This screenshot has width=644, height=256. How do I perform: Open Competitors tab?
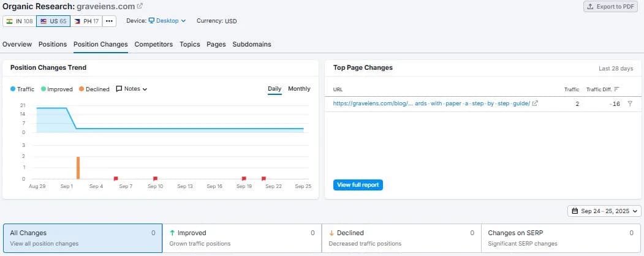pos(154,44)
